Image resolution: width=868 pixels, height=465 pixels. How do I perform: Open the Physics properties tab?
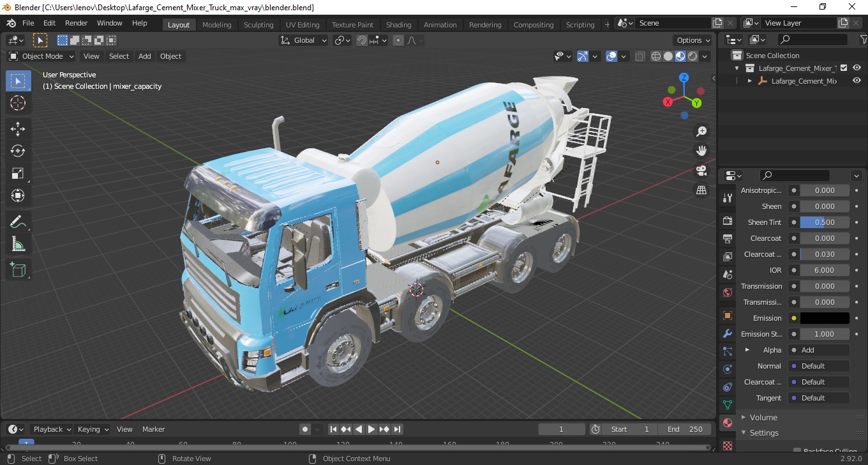(727, 369)
